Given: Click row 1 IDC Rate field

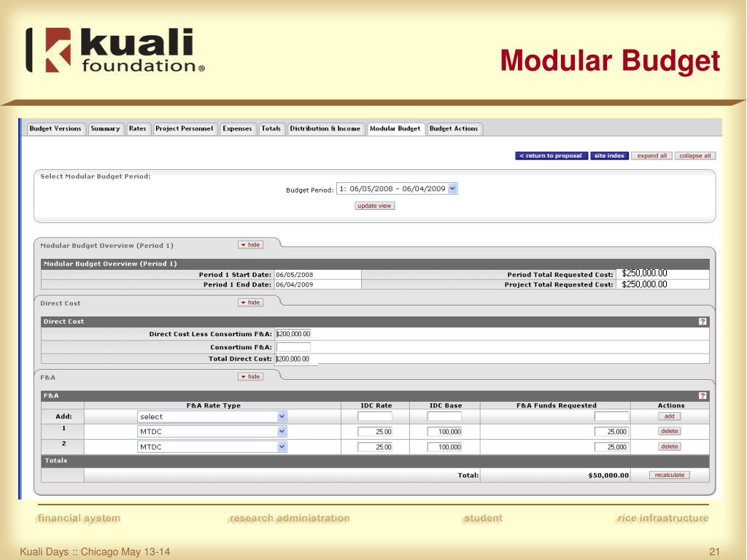Looking at the screenshot, I should 375,432.
